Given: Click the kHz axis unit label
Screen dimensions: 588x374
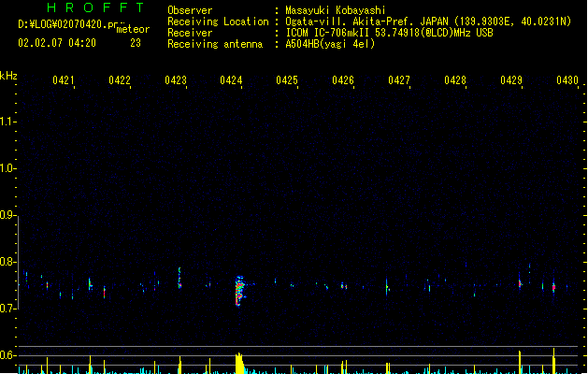Looking at the screenshot, I should point(8,76).
